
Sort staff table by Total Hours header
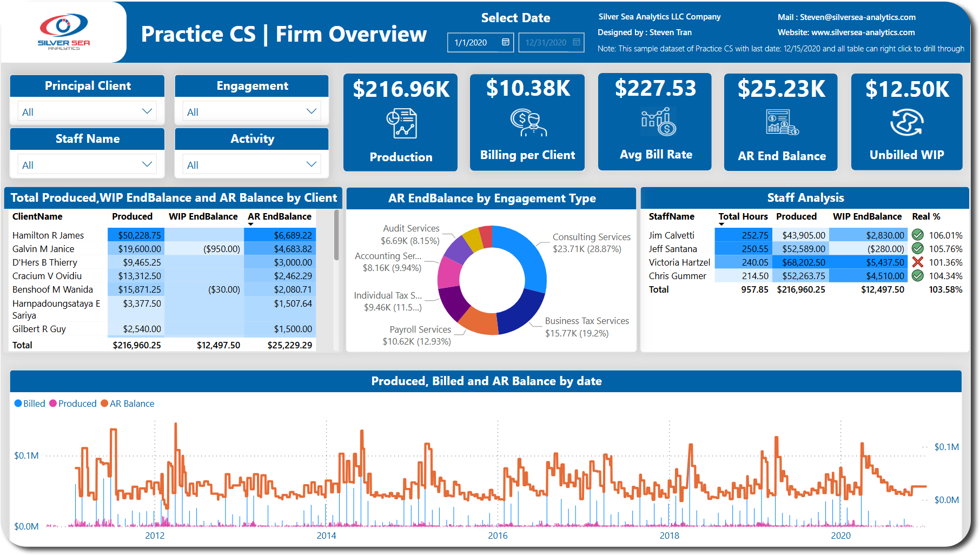[x=743, y=216]
